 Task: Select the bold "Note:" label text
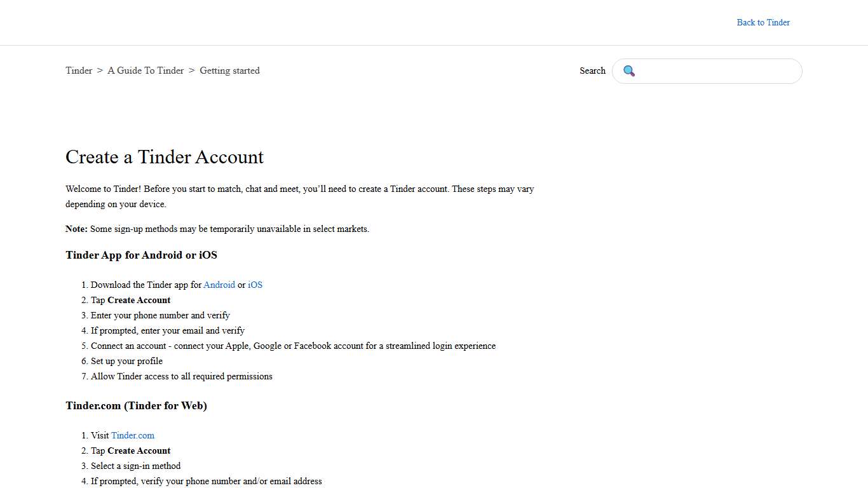(76, 229)
